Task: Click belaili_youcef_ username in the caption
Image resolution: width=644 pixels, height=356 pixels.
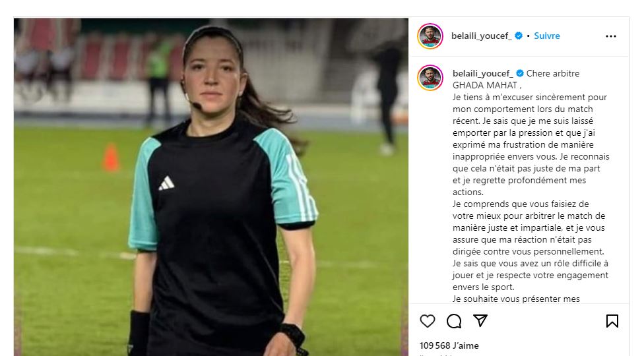Action: 482,73
